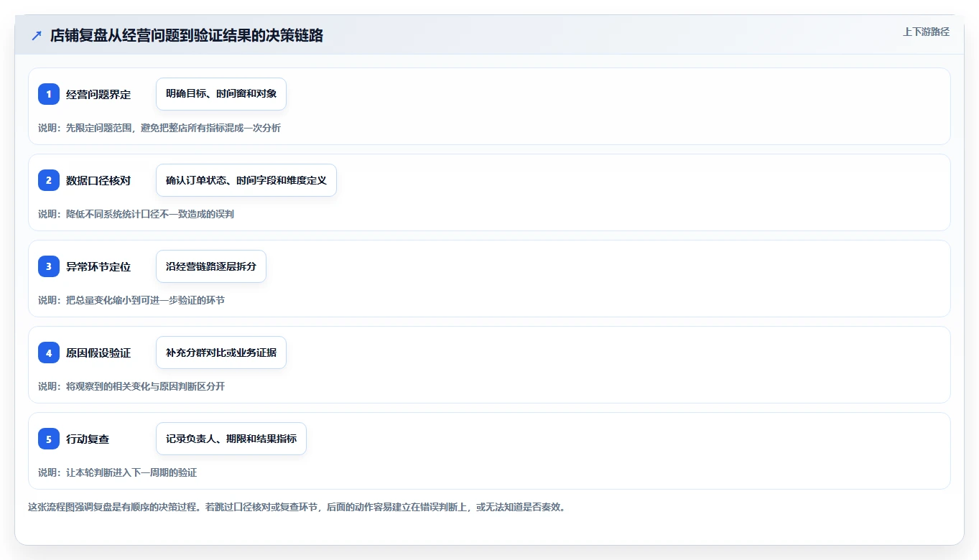Click the 异常环节定位 step heading
The width and height of the screenshot is (979, 560).
(98, 266)
